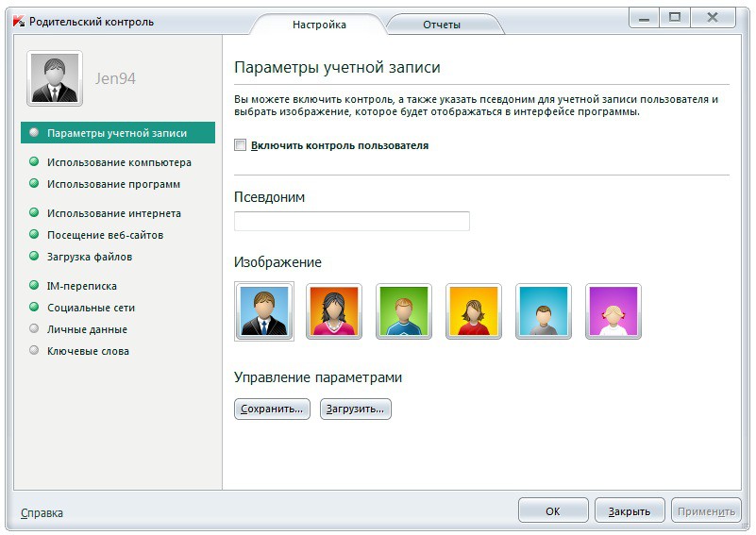Select Социальные сети in the sidebar
The width and height of the screenshot is (756, 535).
91,308
